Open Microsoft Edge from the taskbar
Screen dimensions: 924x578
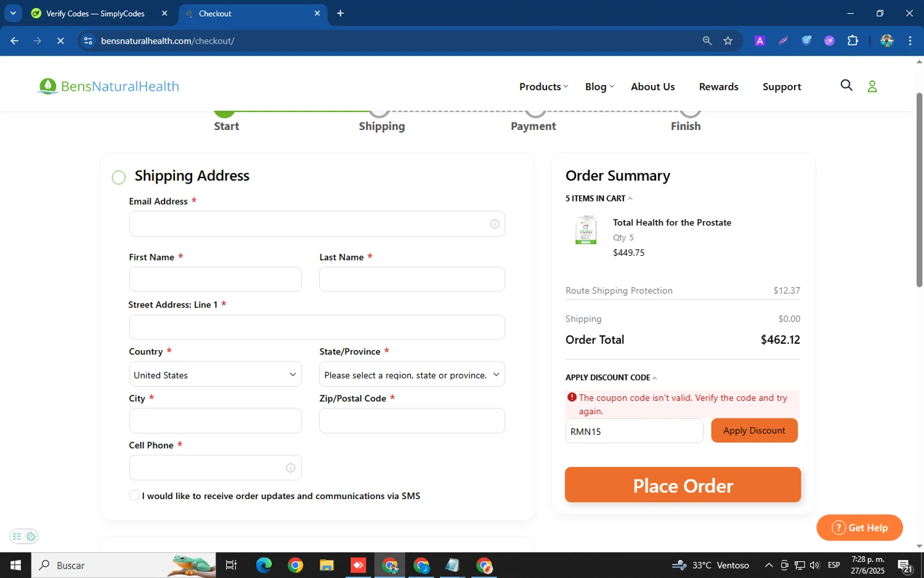coord(264,565)
